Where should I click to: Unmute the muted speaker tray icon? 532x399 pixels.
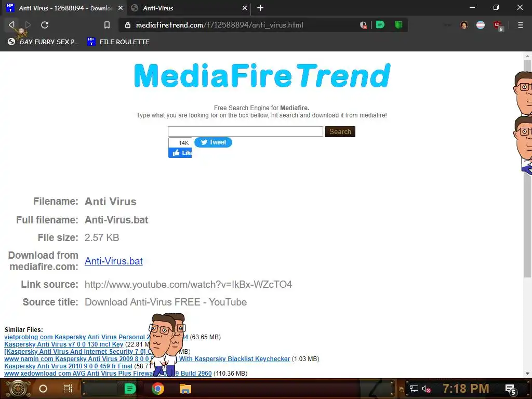427,389
